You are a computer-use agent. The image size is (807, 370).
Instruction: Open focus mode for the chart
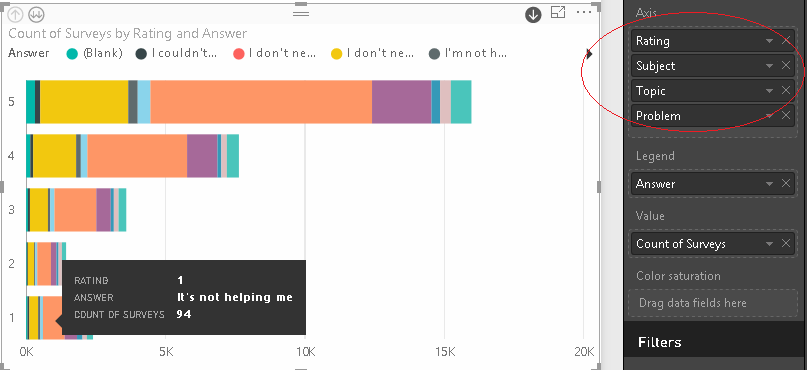point(558,12)
